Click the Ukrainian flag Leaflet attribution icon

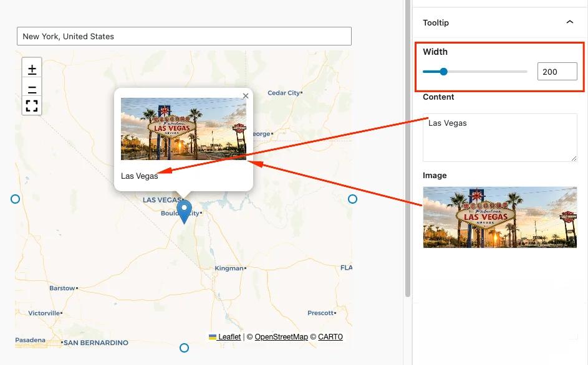pos(211,337)
